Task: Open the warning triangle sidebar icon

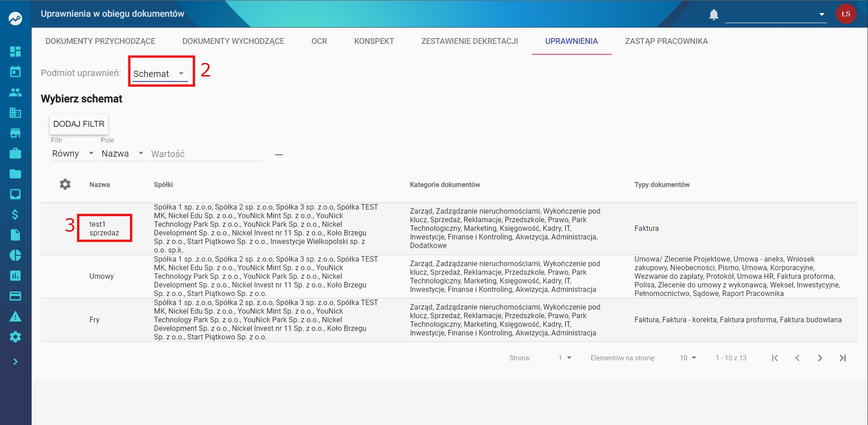Action: (15, 316)
